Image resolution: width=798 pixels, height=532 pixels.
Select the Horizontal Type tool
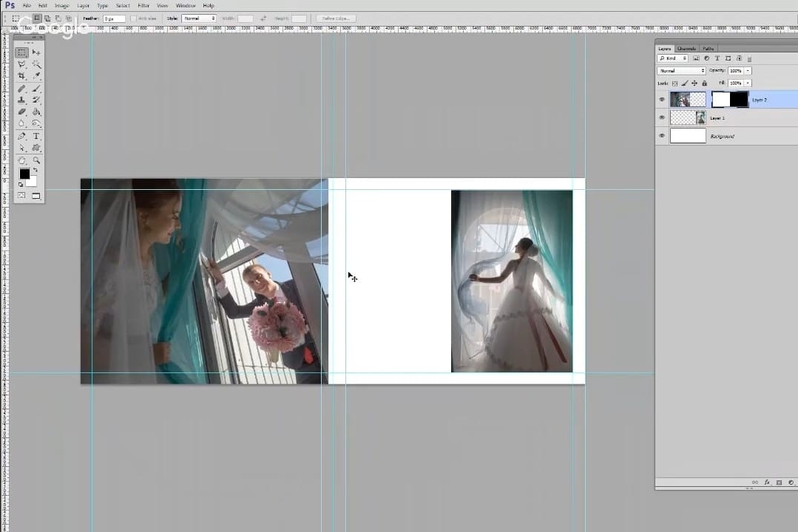36,136
